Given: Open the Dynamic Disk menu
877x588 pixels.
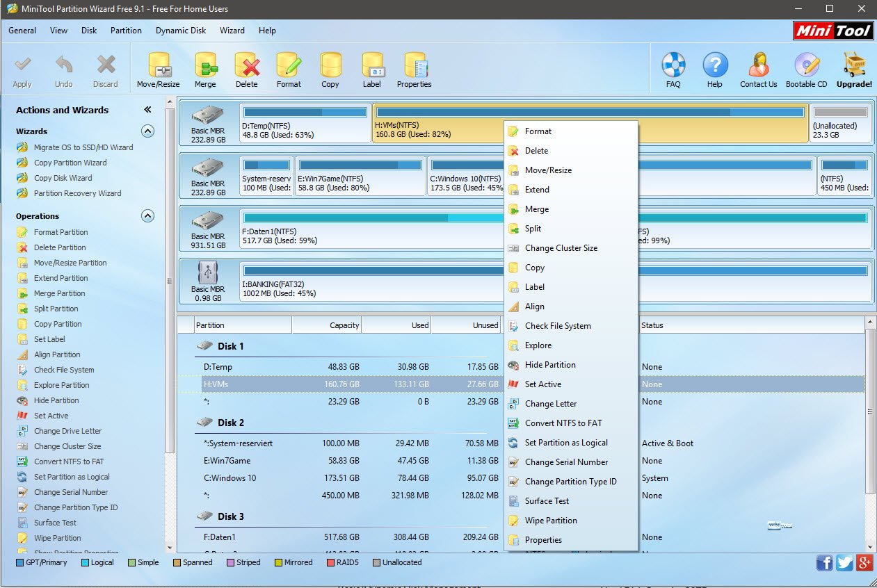Looking at the screenshot, I should (x=180, y=31).
